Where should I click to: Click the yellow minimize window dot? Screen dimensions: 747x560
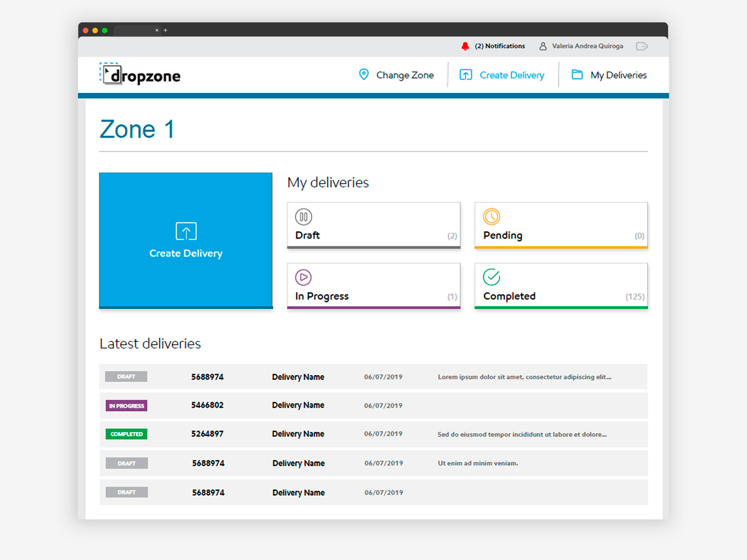click(x=95, y=30)
